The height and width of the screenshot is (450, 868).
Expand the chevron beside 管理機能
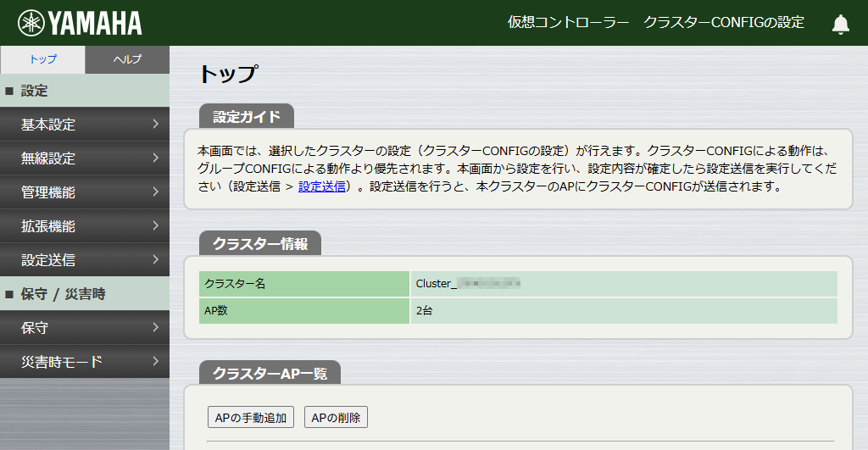pos(156,192)
